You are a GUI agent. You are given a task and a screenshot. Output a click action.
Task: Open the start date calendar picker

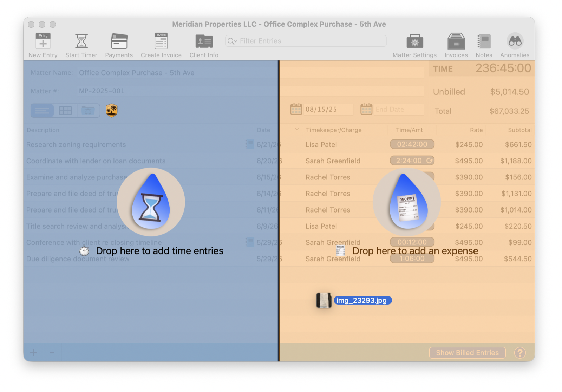(296, 109)
